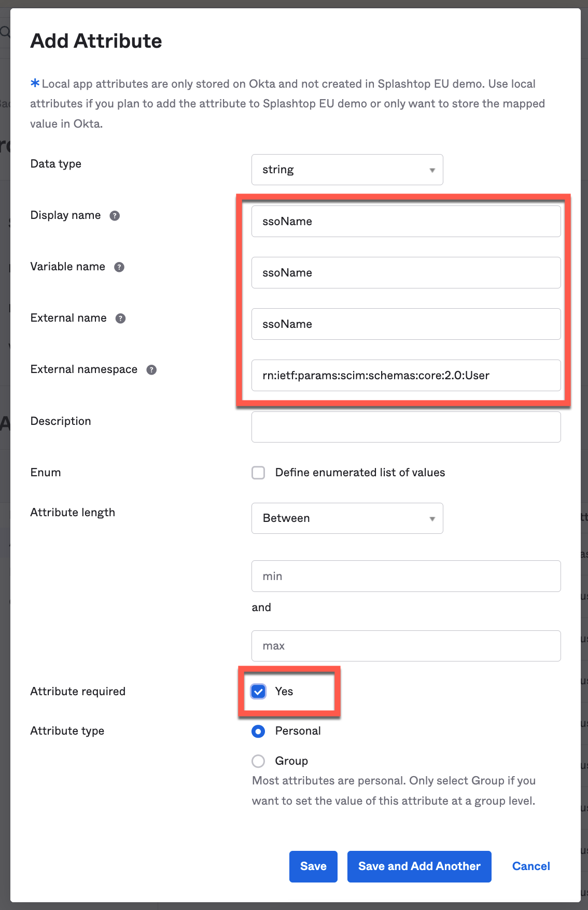Click Save and Add Another button
Screen dimensions: 588x910
tap(419, 866)
